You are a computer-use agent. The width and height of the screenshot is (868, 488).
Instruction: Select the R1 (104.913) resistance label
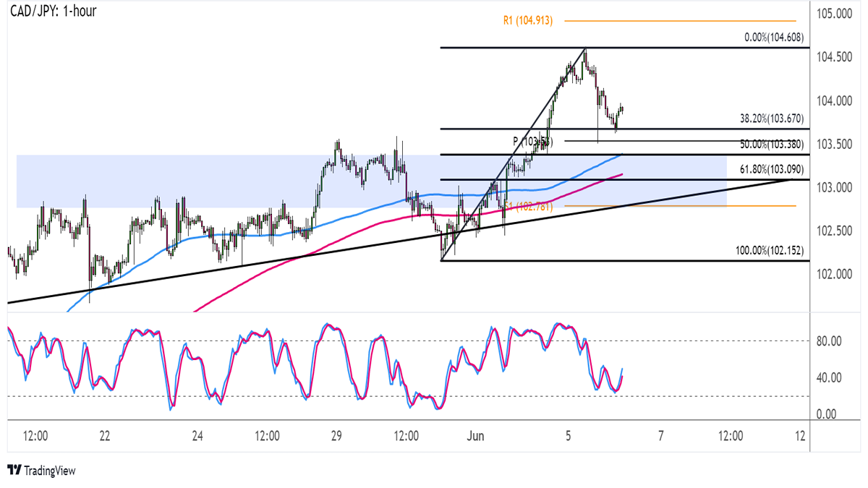tap(528, 21)
